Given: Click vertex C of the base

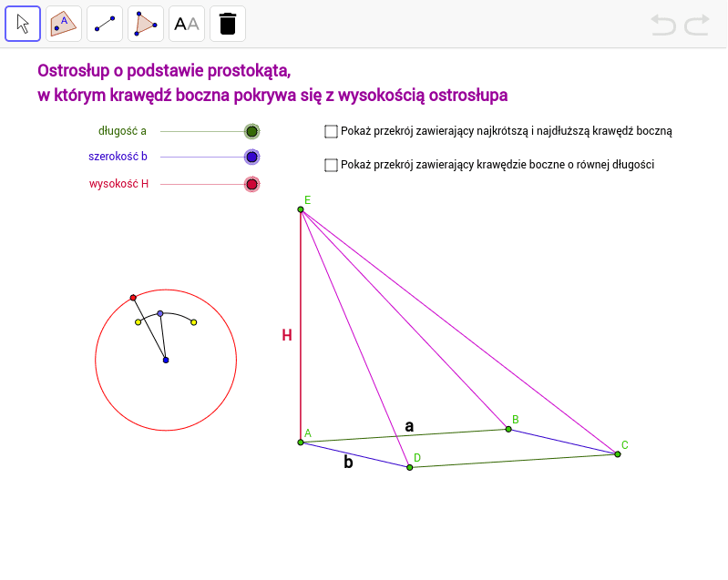Looking at the screenshot, I should [x=618, y=454].
